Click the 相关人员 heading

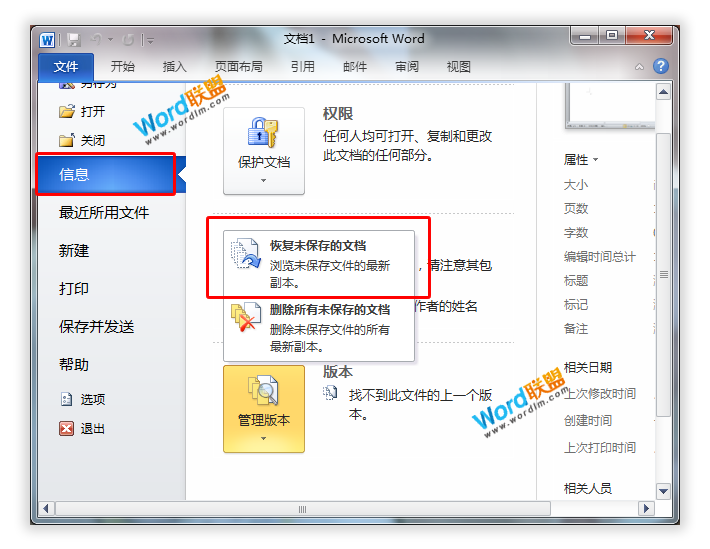[588, 488]
